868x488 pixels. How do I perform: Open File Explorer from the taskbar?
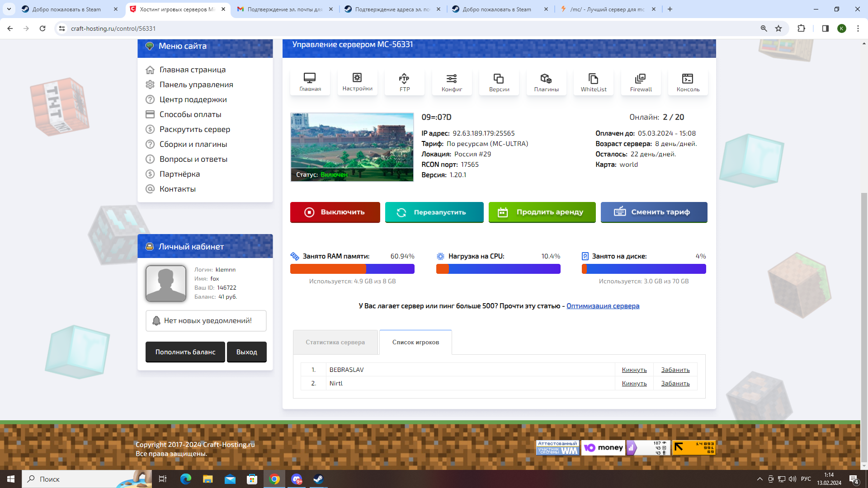pos(208,479)
